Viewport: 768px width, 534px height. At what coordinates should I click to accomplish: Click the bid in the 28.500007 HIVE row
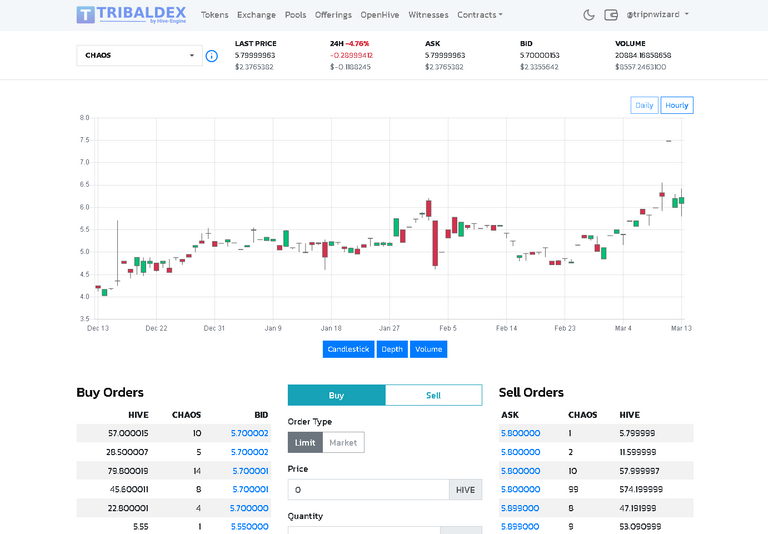[250, 452]
